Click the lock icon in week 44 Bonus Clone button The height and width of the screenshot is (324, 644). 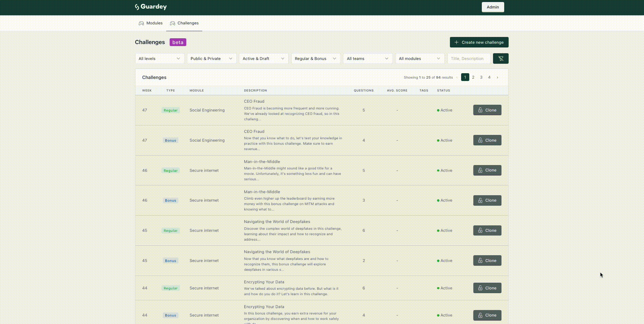[480, 315]
